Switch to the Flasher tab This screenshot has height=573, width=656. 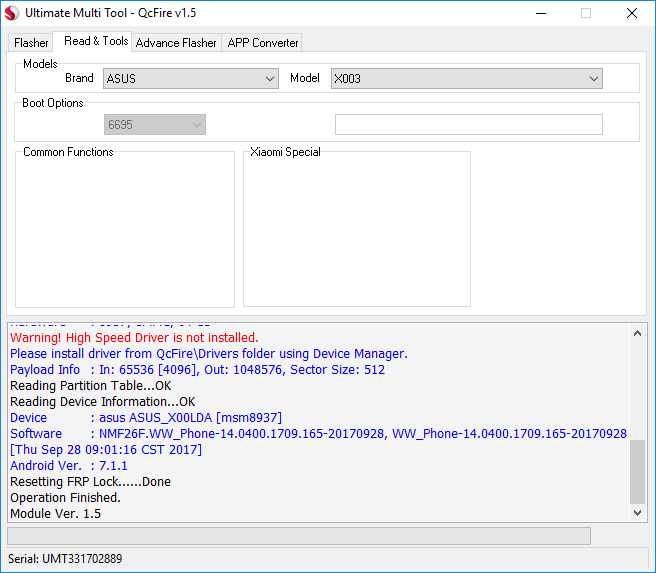tap(31, 43)
